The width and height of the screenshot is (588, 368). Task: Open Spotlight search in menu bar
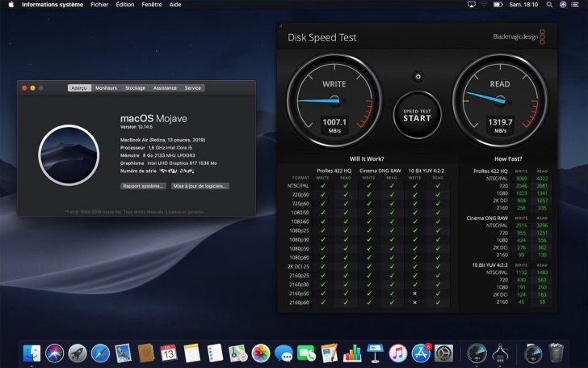[549, 5]
